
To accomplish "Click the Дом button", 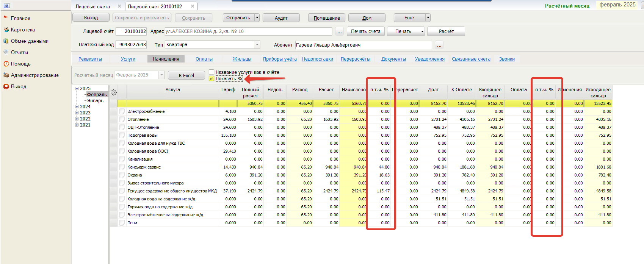I will pos(367,18).
